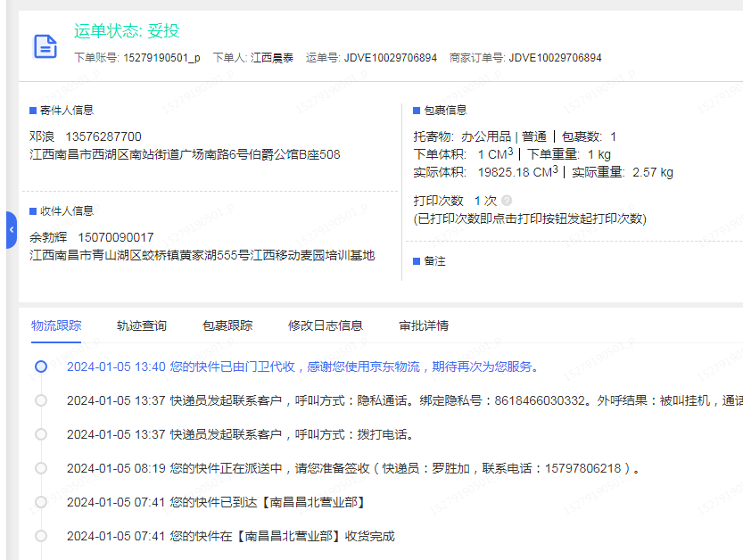Click recipient phone 15070090017
The image size is (743, 560).
tap(116, 237)
